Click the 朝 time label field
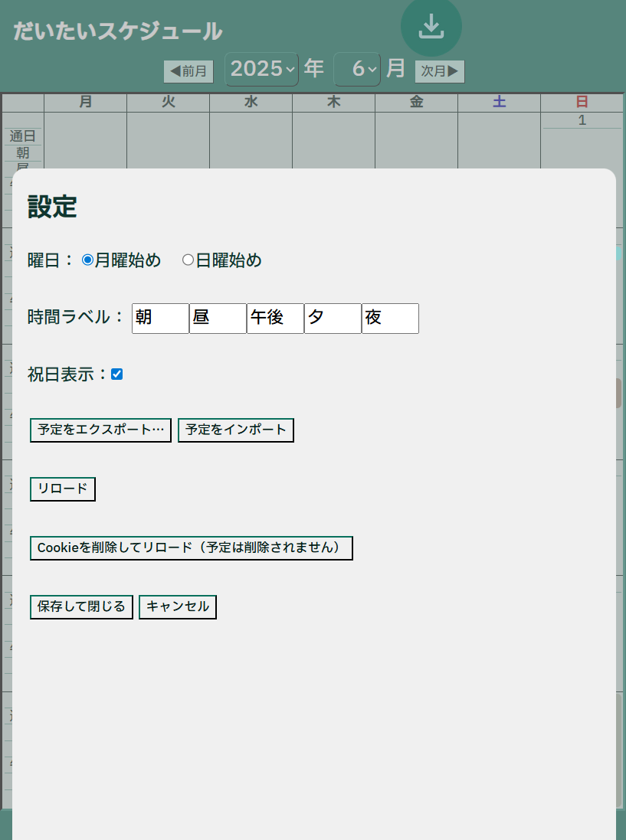The image size is (626, 840). tap(160, 318)
